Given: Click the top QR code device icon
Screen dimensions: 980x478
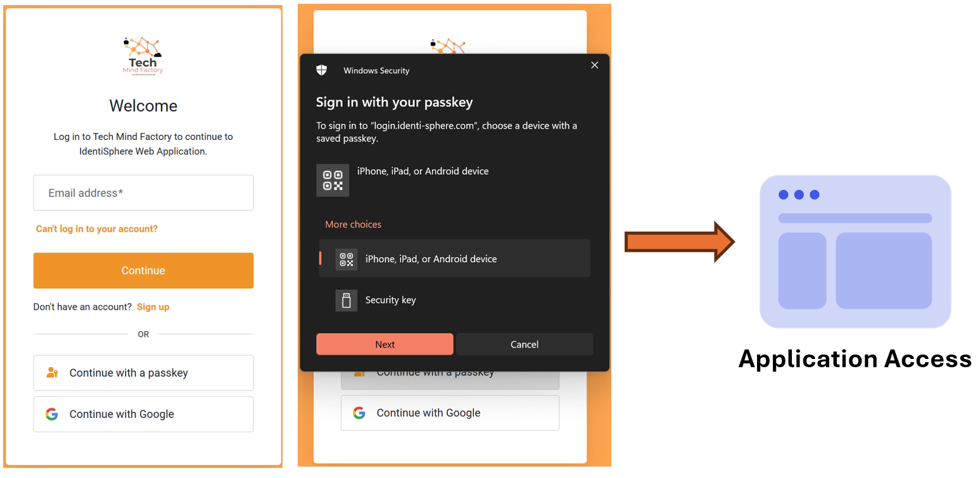Looking at the screenshot, I should [333, 180].
